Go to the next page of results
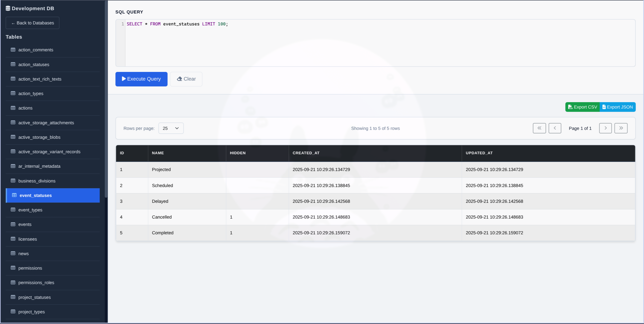 tap(605, 128)
